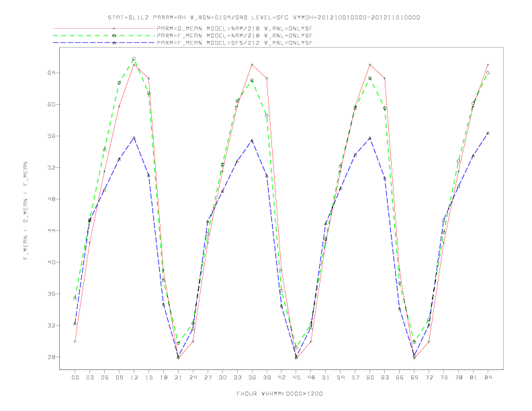The image size is (532, 411).
Task: Click the circle marker on the green legend line
Action: pyautogui.click(x=114, y=36)
